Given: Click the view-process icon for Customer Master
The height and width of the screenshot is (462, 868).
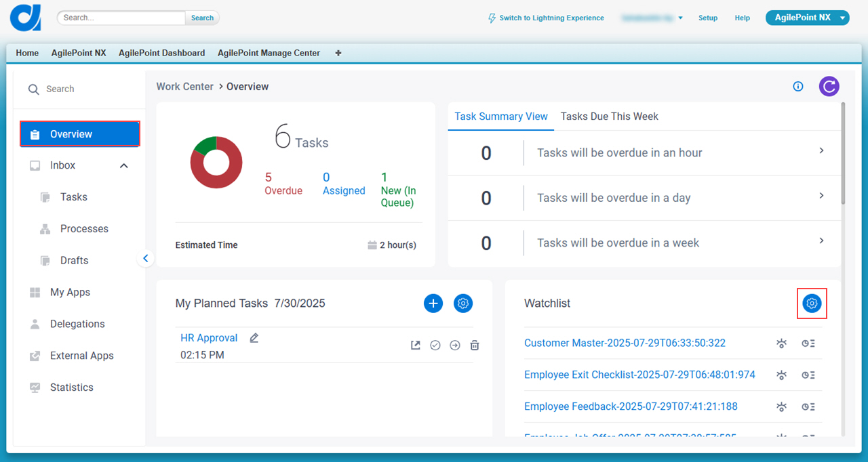Looking at the screenshot, I should pyautogui.click(x=781, y=343).
